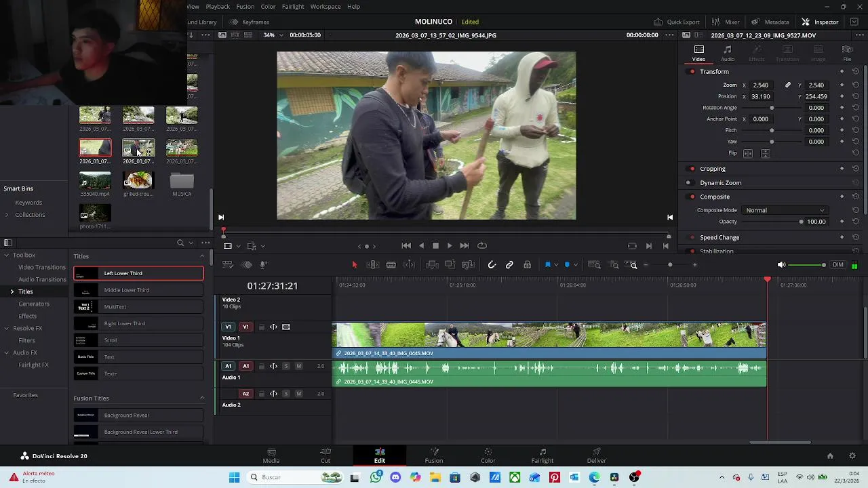Image resolution: width=868 pixels, height=488 pixels.
Task: Activate the Trim Edit Mode tool
Action: (372, 265)
